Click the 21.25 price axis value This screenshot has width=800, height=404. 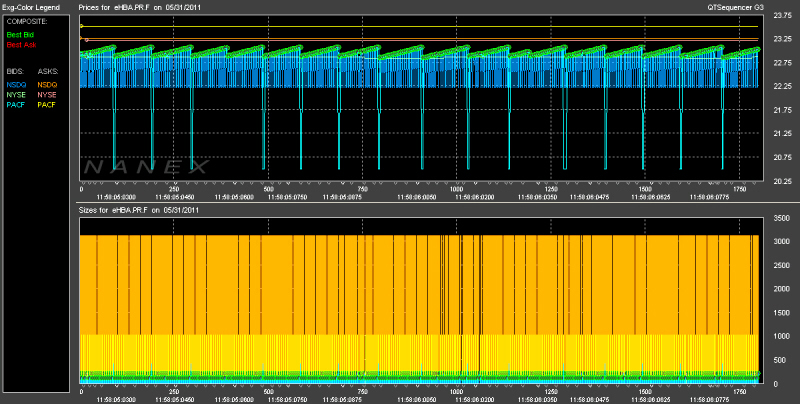pos(783,134)
